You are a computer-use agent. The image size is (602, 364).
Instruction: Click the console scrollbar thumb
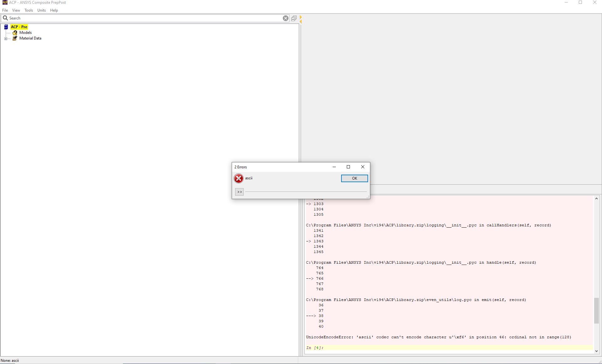point(596,310)
